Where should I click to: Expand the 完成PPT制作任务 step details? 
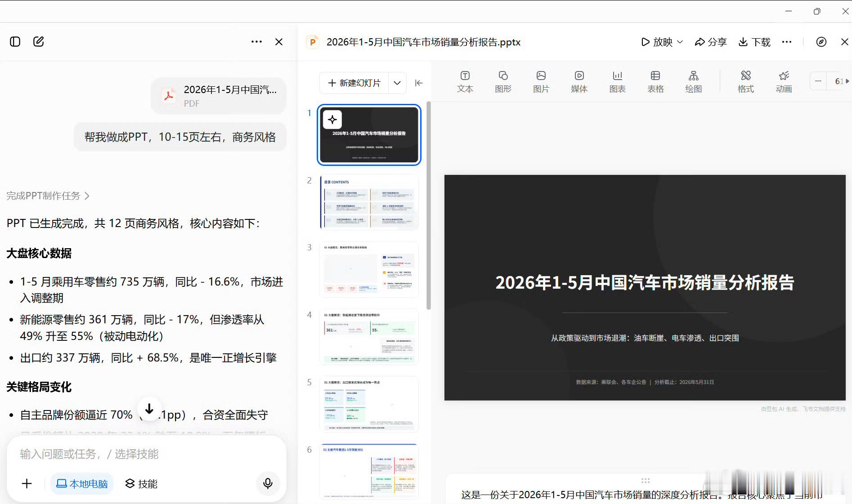pos(48,196)
